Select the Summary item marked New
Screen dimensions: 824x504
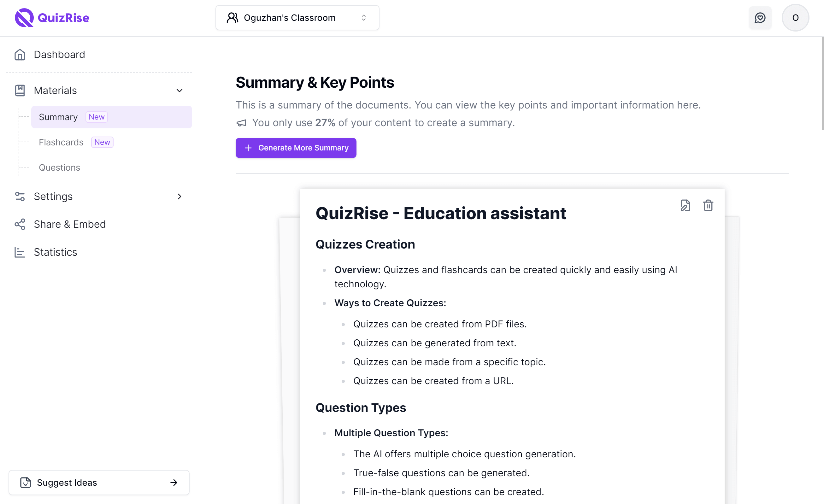58,117
